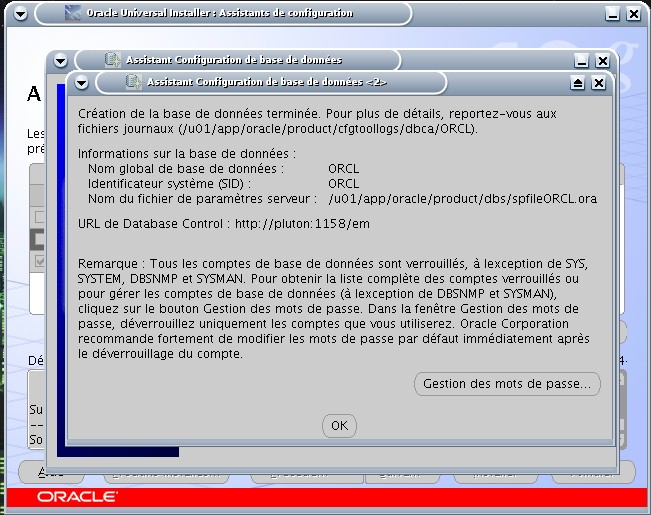
Task: Click Oracle Universal Installer title bar icon
Action: 73,13
